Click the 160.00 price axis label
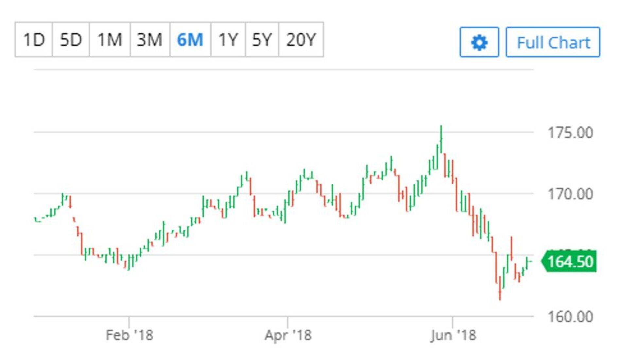 [570, 317]
